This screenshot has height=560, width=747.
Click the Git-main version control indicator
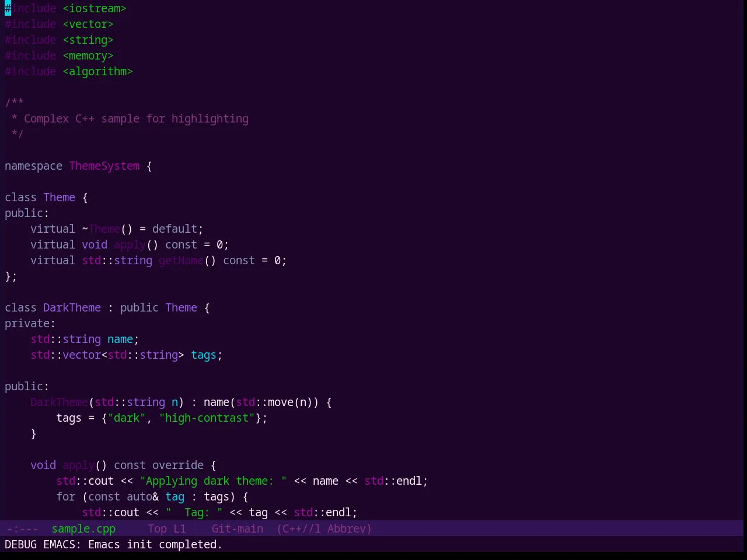[238, 528]
